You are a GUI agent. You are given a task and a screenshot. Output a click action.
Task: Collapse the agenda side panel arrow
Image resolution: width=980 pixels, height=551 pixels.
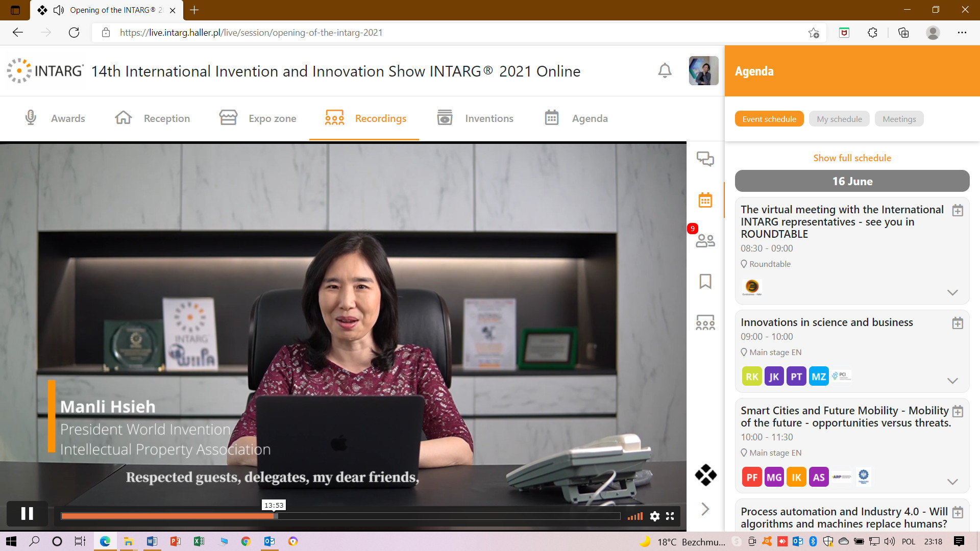(705, 509)
